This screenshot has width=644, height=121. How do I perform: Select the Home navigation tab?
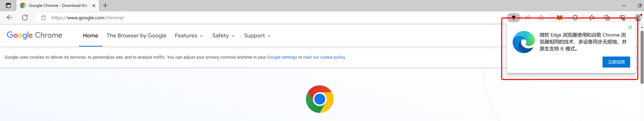[x=91, y=36]
